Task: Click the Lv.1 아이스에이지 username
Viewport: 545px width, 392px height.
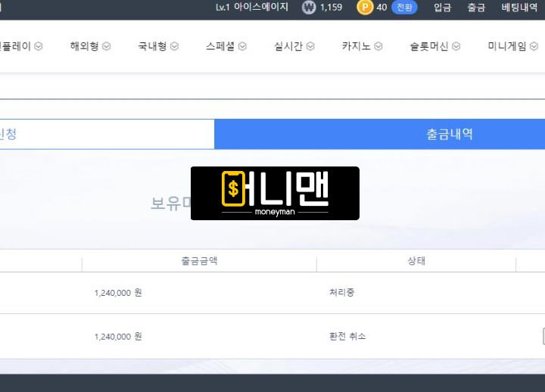Action: pos(252,7)
